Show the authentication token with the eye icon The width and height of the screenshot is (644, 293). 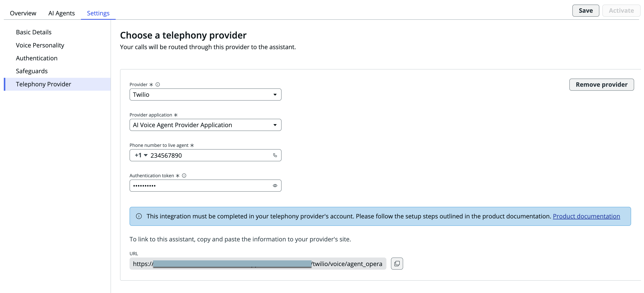(275, 186)
